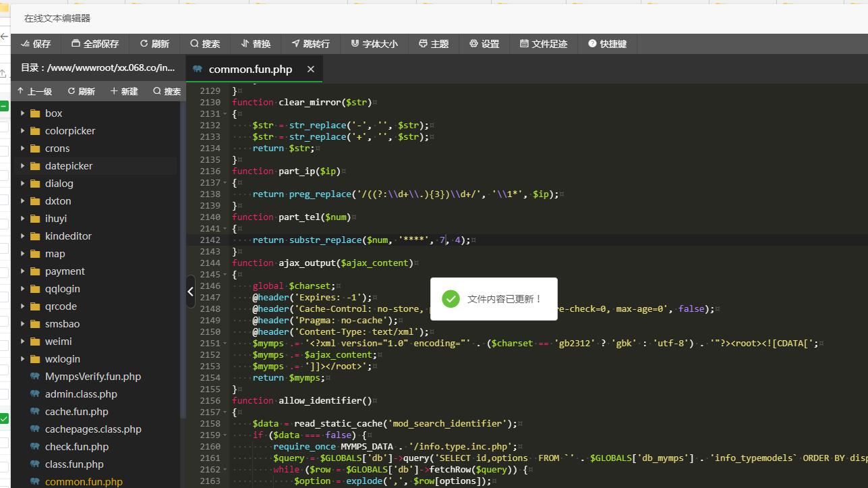
Task: Expand the kindeditor folder
Action: coord(23,236)
